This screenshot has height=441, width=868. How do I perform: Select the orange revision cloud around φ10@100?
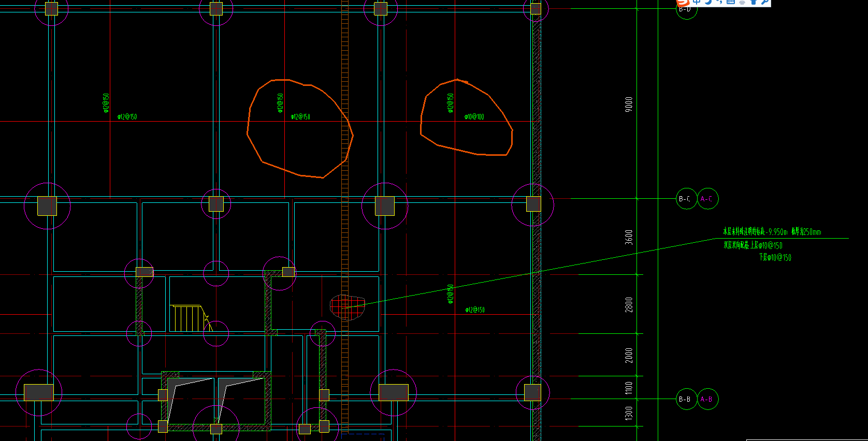click(x=466, y=117)
